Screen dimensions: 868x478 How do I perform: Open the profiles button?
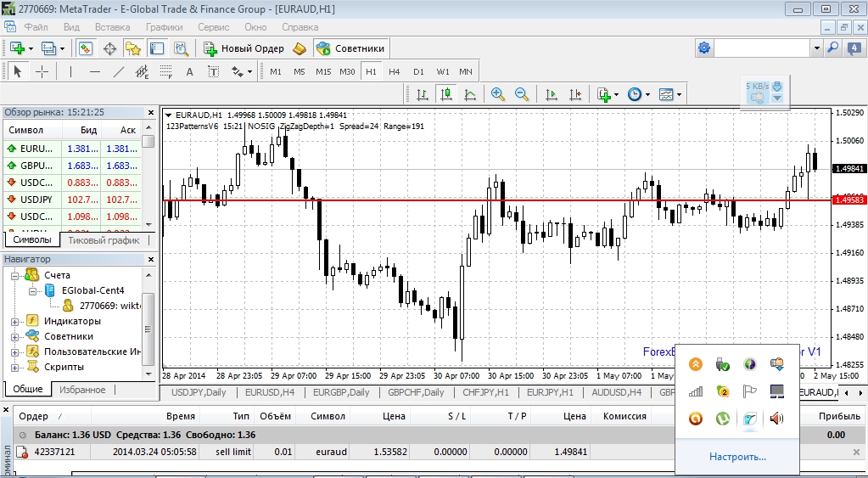(x=53, y=48)
